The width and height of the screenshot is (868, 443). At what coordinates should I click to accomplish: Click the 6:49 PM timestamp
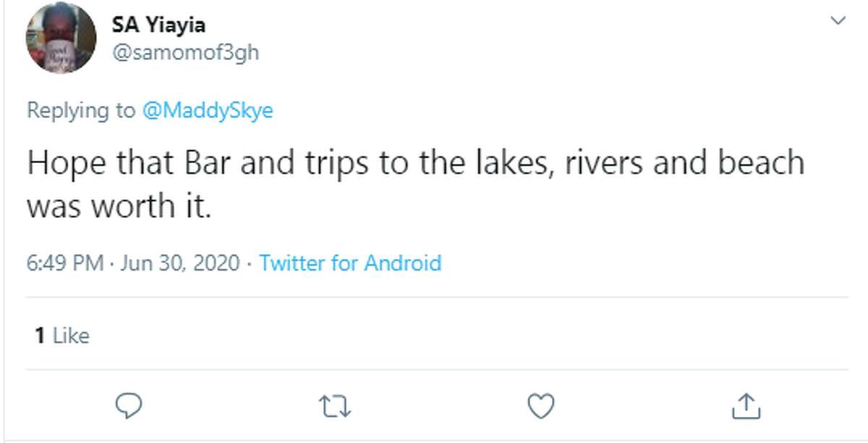coord(65,263)
